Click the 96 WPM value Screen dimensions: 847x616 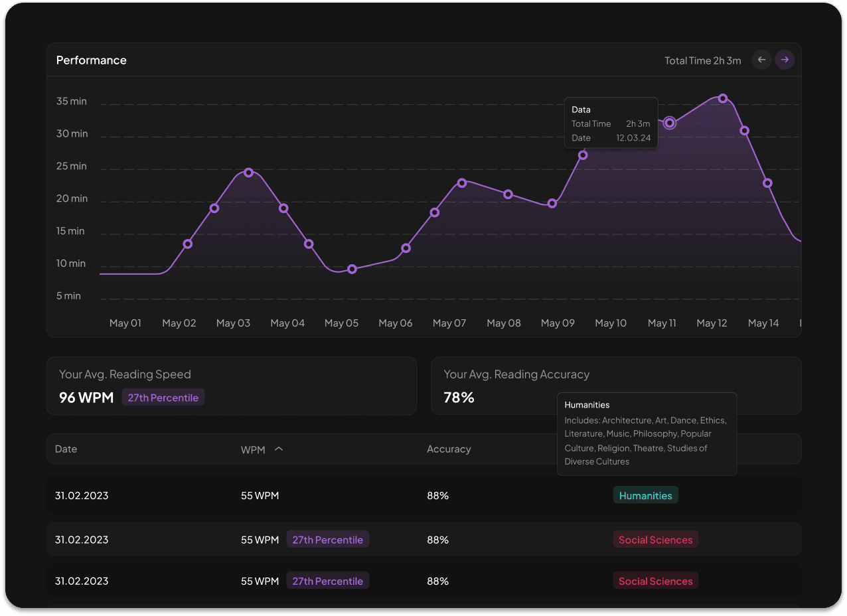(x=86, y=398)
